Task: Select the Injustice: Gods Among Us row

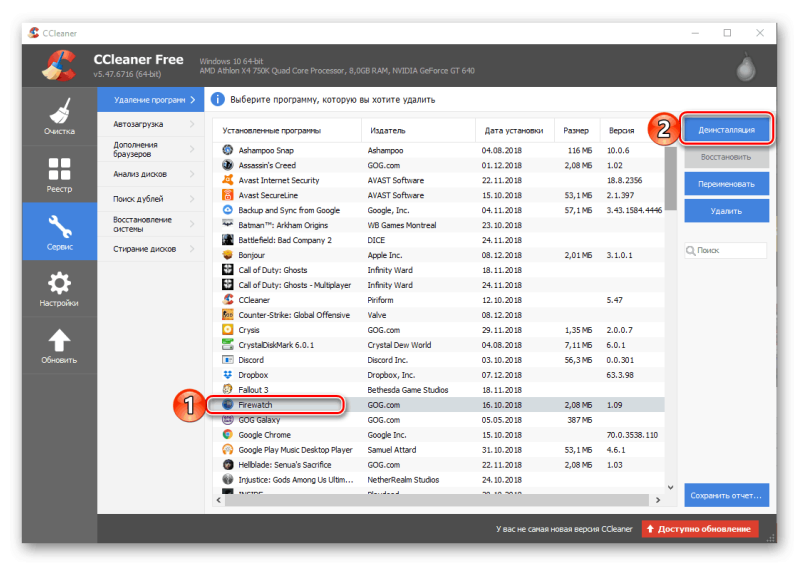Action: point(439,479)
